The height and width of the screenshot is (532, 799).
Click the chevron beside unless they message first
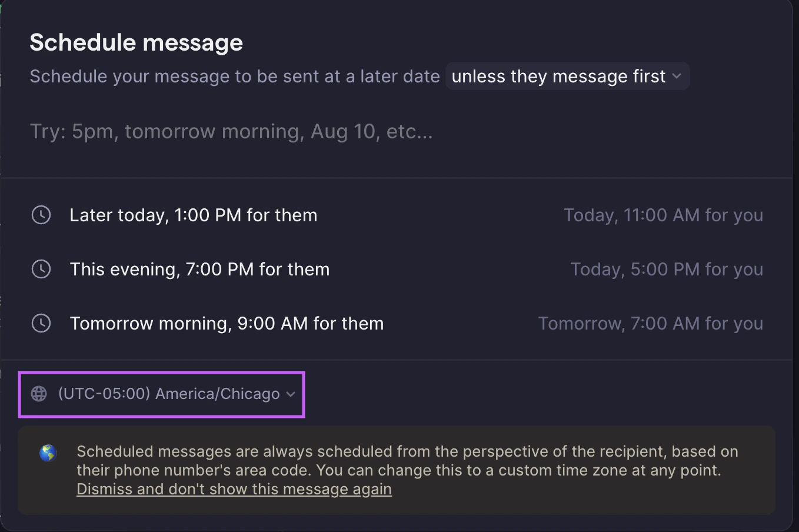[677, 76]
